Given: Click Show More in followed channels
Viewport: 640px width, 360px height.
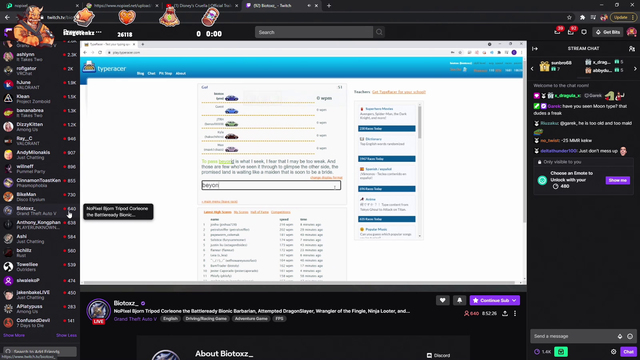Looking at the screenshot, I should (14, 336).
